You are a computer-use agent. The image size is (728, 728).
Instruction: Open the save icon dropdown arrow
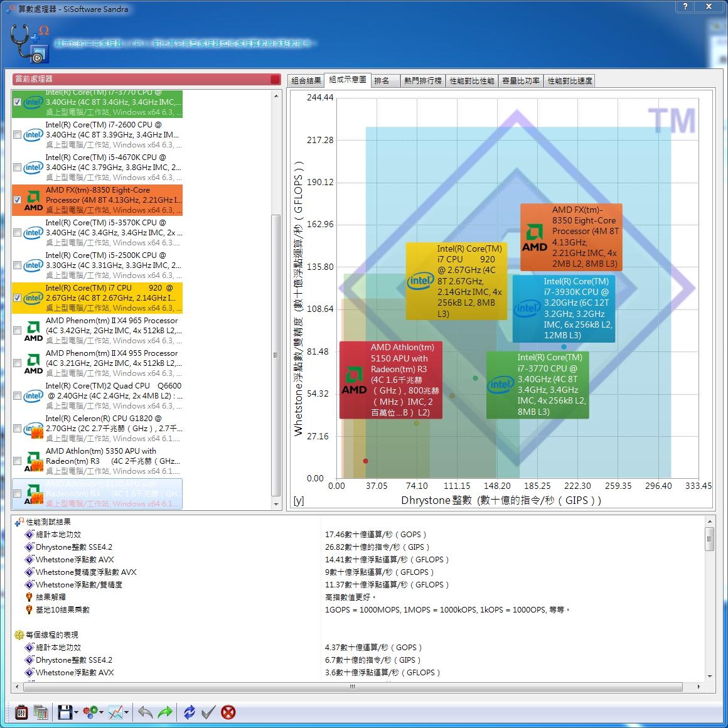point(76,712)
